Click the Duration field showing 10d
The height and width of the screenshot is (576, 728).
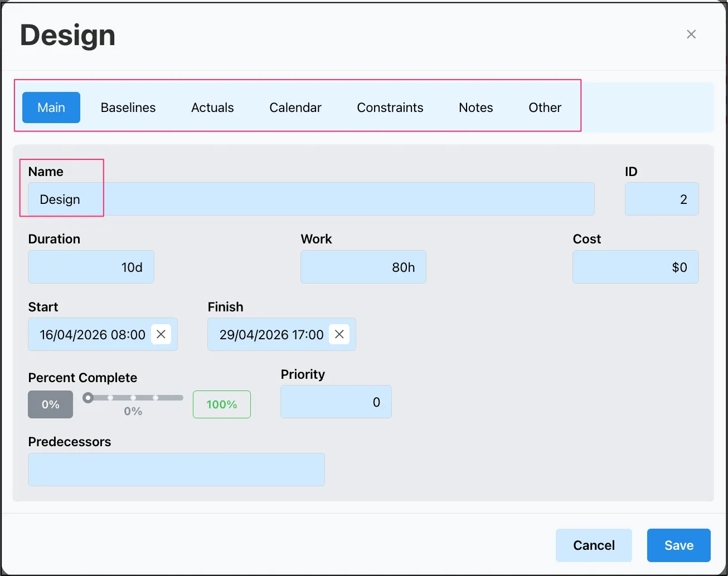91,267
